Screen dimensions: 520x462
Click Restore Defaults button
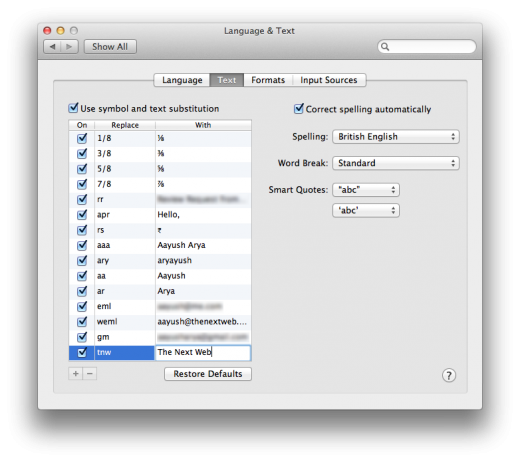coord(208,374)
